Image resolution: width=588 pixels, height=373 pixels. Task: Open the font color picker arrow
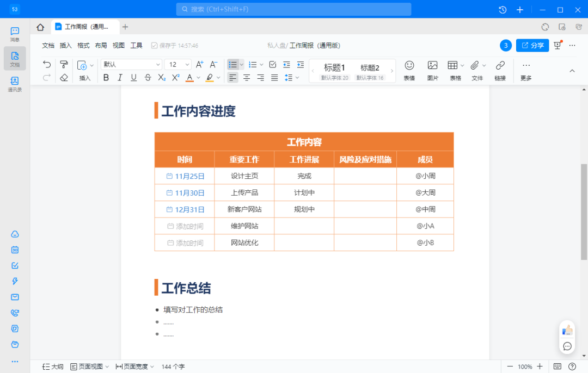(199, 78)
